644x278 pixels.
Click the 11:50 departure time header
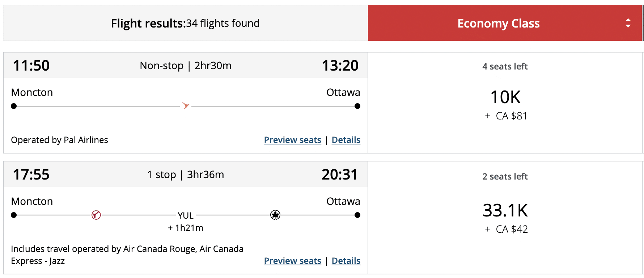31,66
